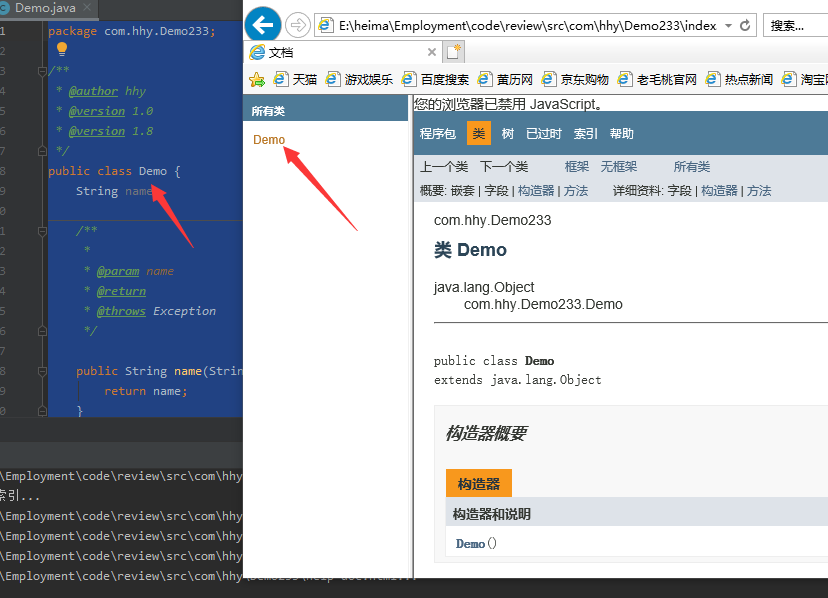This screenshot has width=828, height=598.
Task: Open 已过时 in Javadoc navigation bar
Action: coord(544,134)
